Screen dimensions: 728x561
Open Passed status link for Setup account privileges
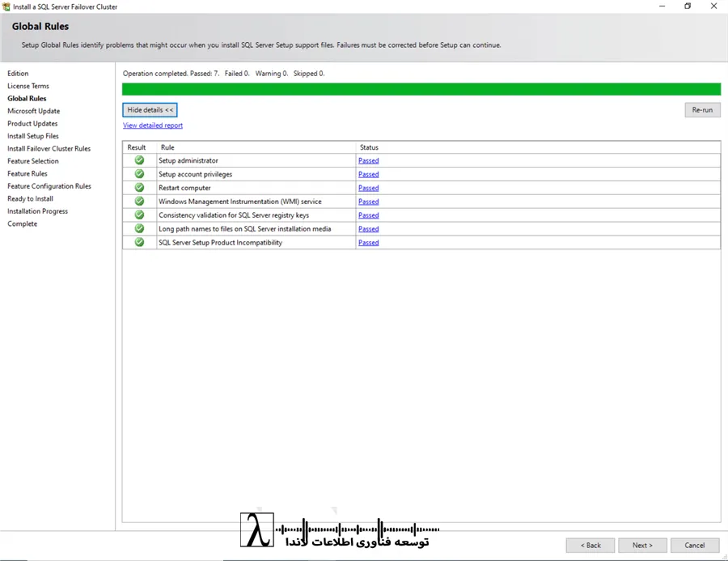click(x=368, y=174)
